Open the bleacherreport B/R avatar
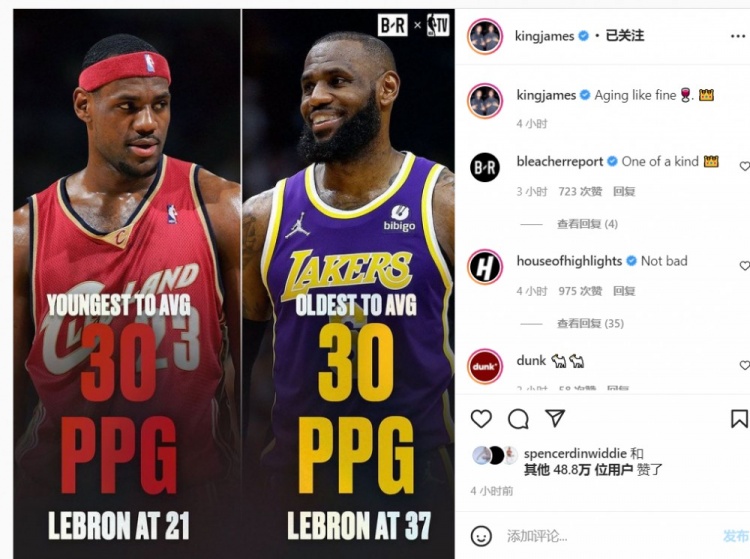 point(485,167)
